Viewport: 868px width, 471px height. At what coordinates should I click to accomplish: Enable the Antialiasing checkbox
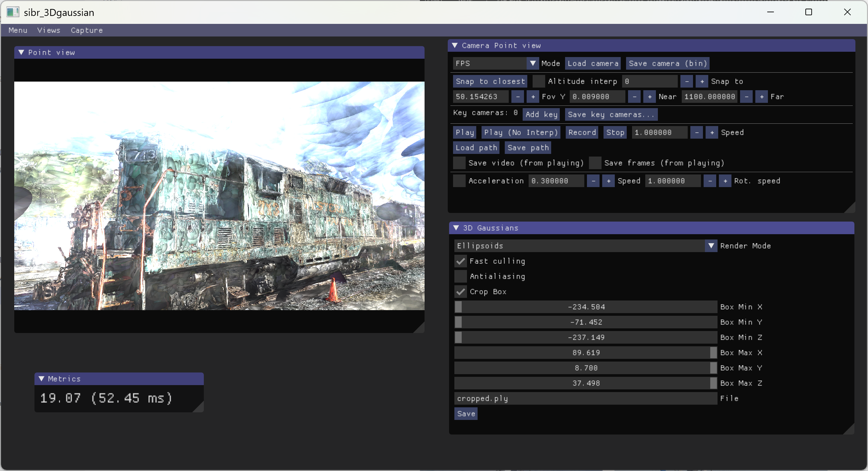[x=460, y=277]
